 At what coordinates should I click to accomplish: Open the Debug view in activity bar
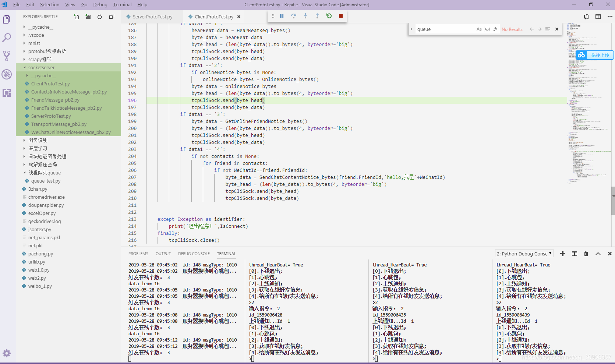7,74
